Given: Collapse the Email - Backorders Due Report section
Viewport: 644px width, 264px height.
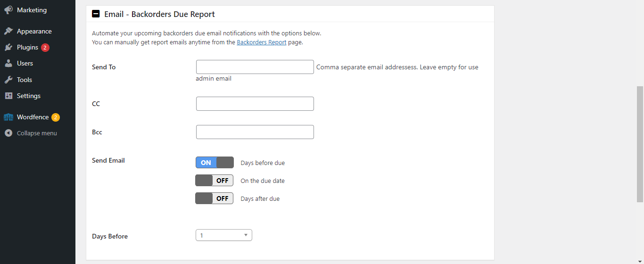Looking at the screenshot, I should tap(96, 14).
